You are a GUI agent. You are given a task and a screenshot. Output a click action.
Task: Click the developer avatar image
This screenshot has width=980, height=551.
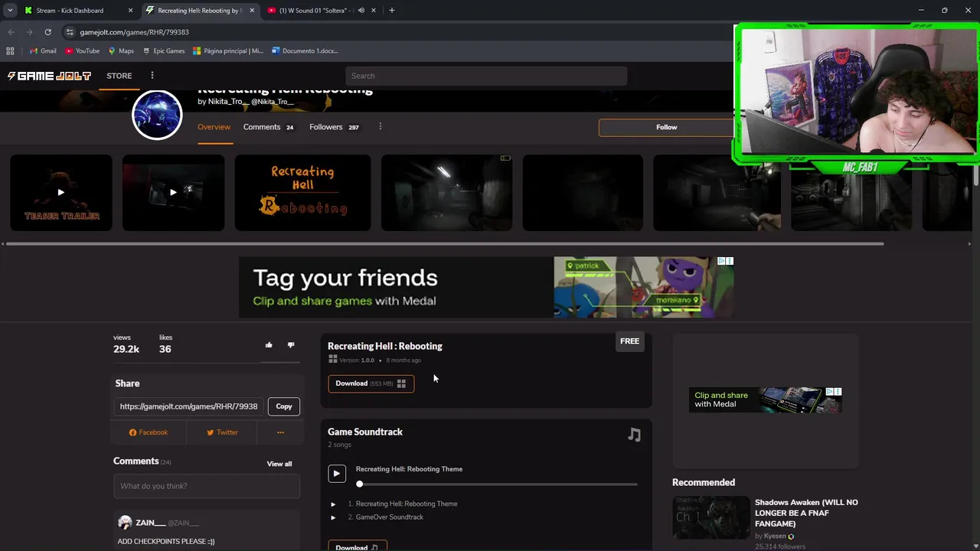(157, 115)
